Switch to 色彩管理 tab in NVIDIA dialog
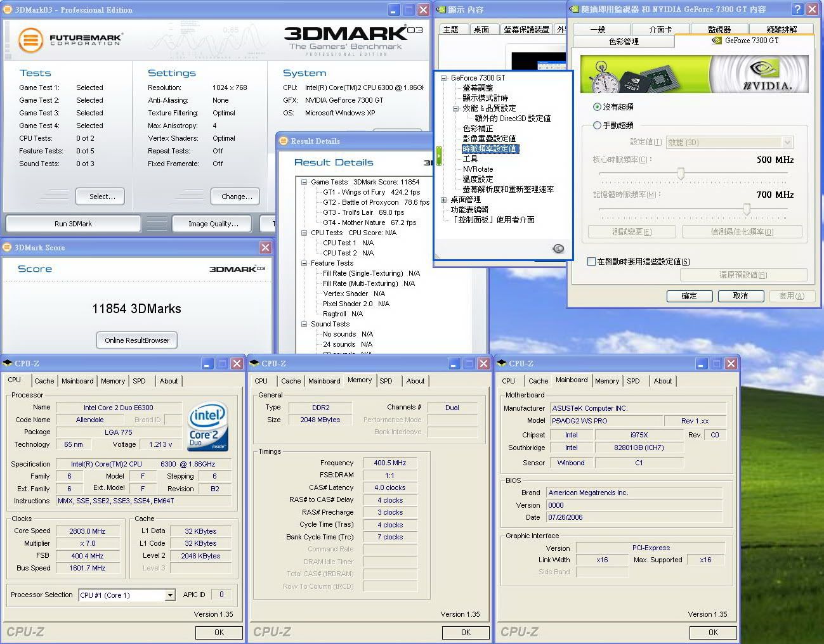 pyautogui.click(x=624, y=41)
